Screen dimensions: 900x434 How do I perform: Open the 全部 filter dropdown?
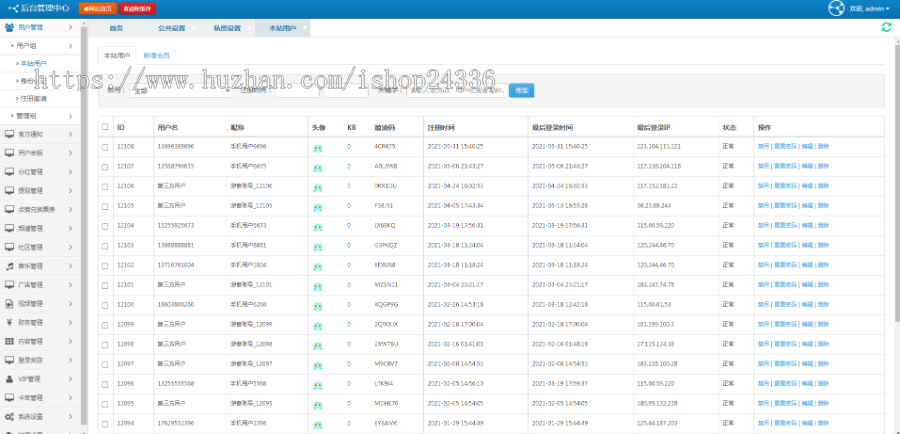point(180,90)
